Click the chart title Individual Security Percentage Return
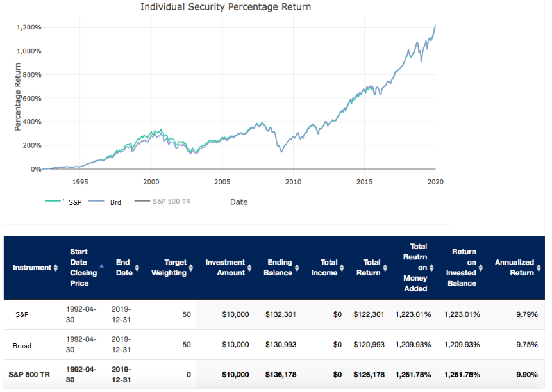 click(226, 7)
